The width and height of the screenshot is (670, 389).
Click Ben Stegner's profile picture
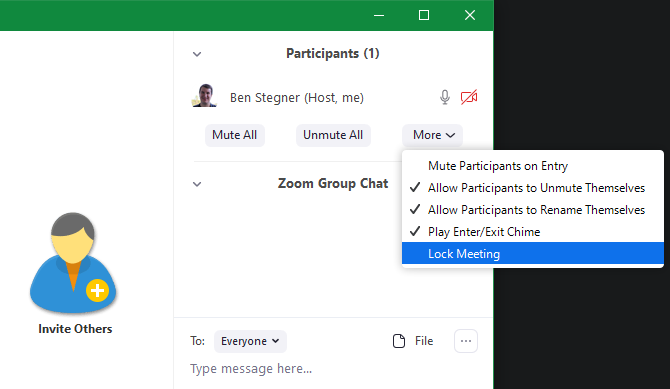coord(204,95)
